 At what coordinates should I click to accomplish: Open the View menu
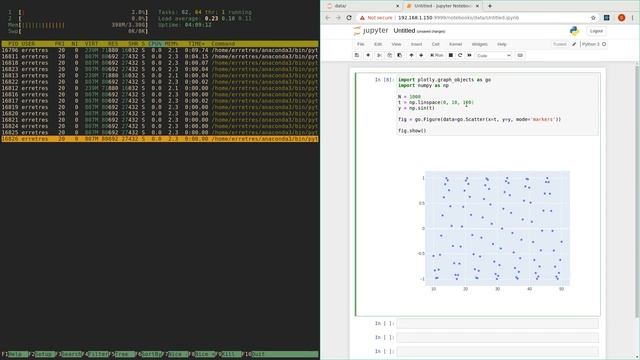pos(396,44)
